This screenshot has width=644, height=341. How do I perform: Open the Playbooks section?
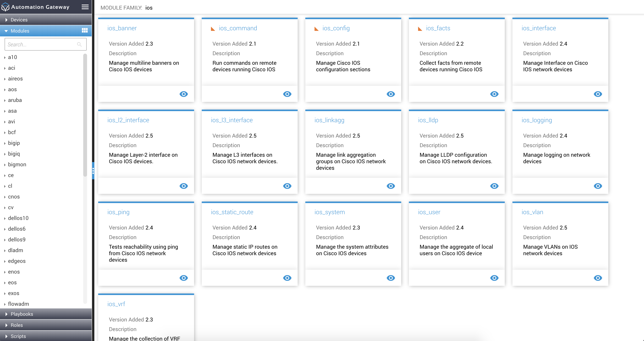pos(22,314)
